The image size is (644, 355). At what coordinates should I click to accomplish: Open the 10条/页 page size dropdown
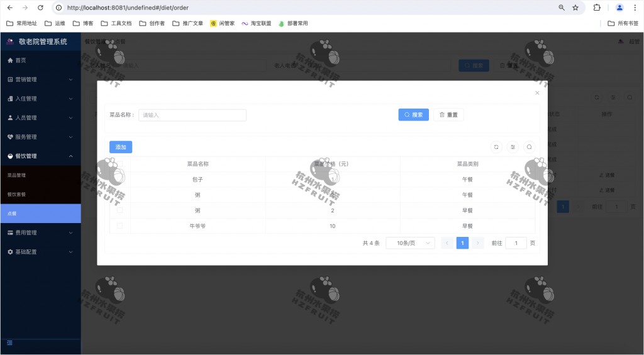point(410,243)
